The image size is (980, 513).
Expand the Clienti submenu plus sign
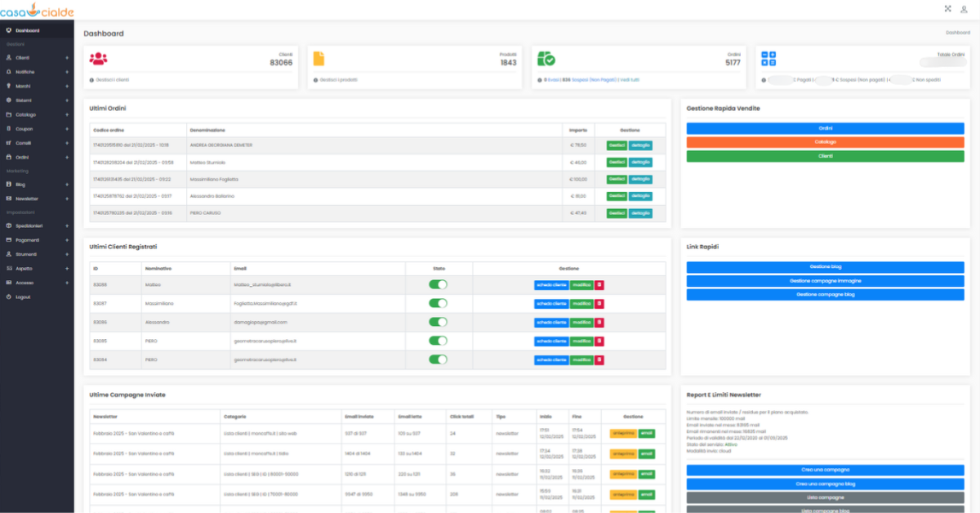point(67,58)
